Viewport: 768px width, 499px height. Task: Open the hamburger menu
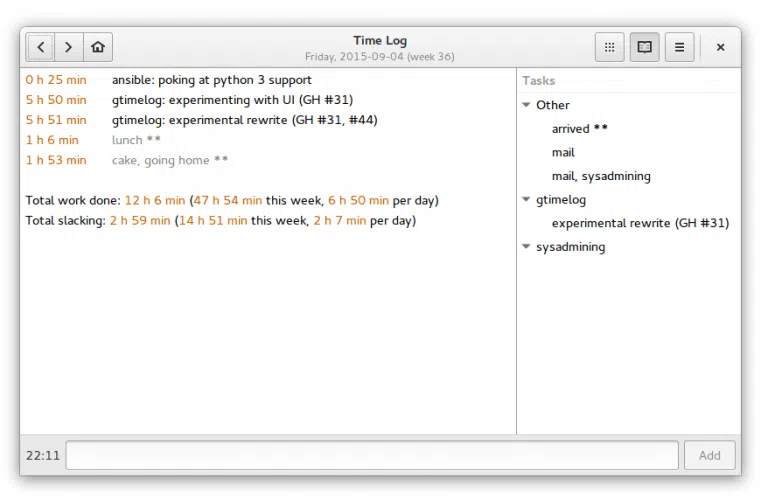(x=679, y=47)
